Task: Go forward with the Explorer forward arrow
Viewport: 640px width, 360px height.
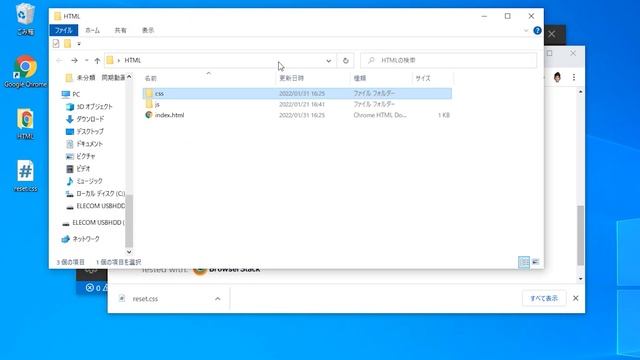Action: coord(74,60)
